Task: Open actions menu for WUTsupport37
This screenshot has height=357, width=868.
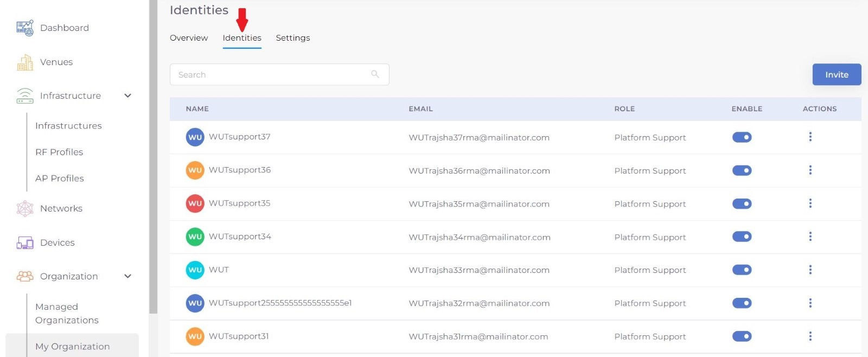Action: click(810, 137)
